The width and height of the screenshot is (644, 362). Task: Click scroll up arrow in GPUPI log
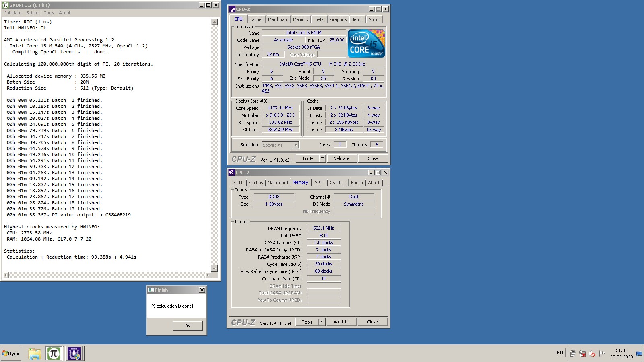point(215,22)
